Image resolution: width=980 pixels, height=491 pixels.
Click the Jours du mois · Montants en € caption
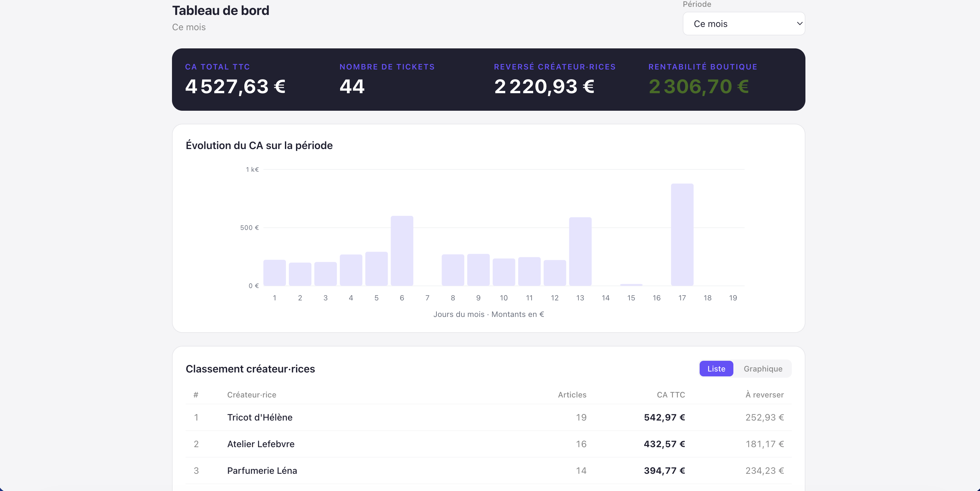pos(488,314)
